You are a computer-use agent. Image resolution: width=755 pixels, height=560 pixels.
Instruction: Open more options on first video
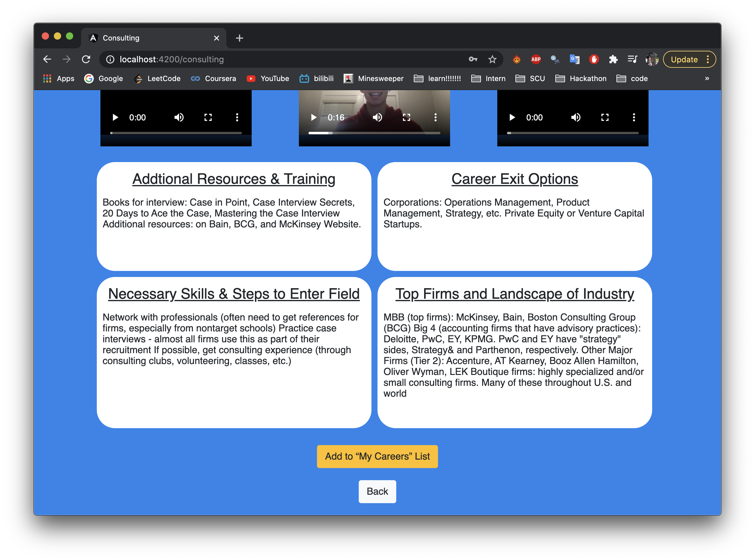(237, 118)
